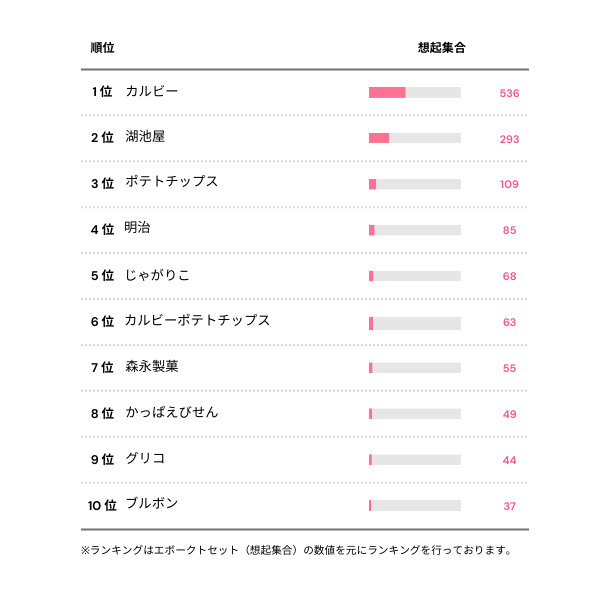
Task: Click the ブルボン brand name
Action: (x=152, y=504)
